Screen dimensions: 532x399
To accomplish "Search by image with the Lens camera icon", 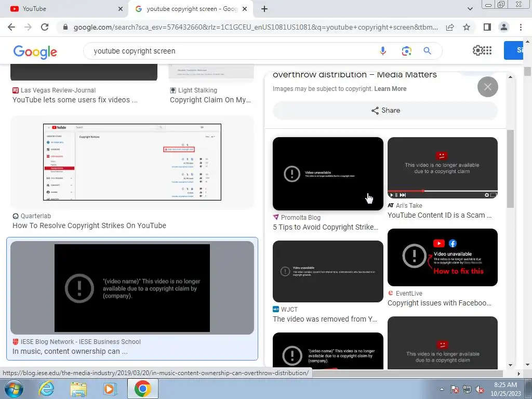I will [x=406, y=51].
